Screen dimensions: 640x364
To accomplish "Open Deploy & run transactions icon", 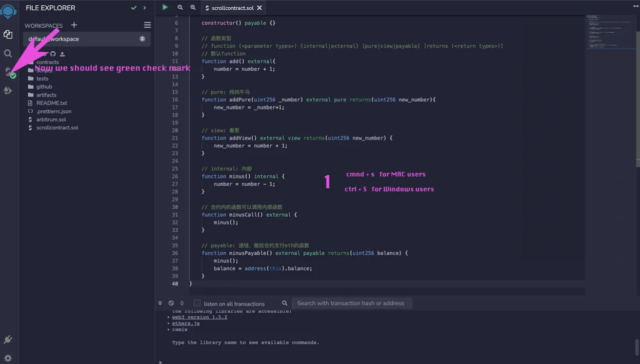I will point(8,91).
